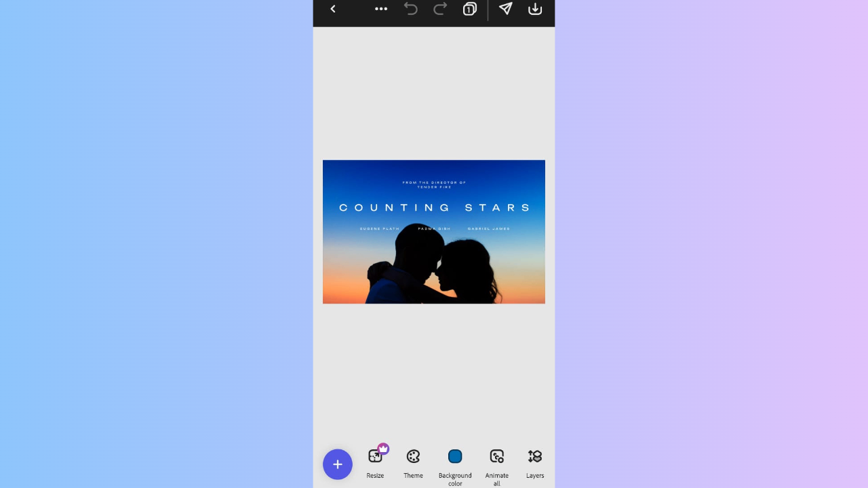Open the Theme palette tool
The width and height of the screenshot is (868, 488).
413,456
